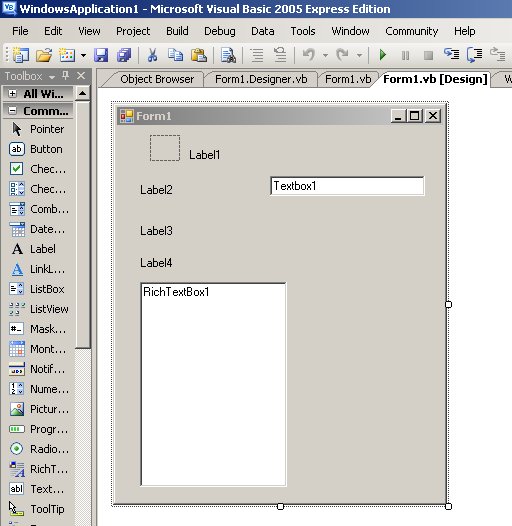Select the NumericUpDown control in Toolbox
Image resolution: width=512 pixels, height=526 pixels.
tap(38, 389)
